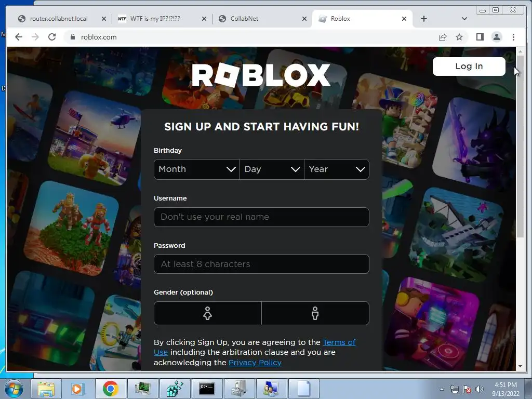Click the volume speaker tray icon

[479, 389]
